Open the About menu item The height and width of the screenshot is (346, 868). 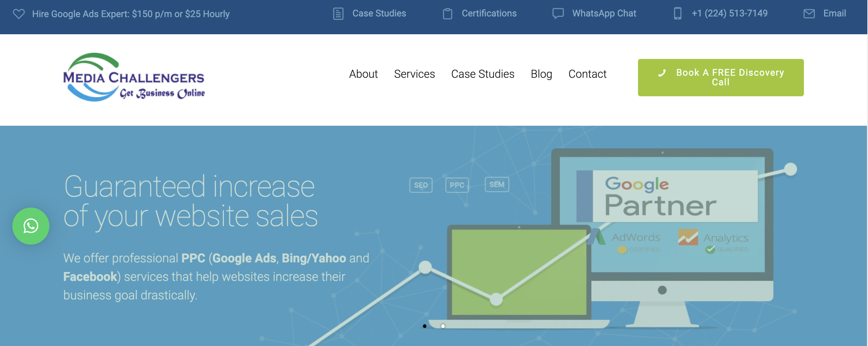click(363, 74)
